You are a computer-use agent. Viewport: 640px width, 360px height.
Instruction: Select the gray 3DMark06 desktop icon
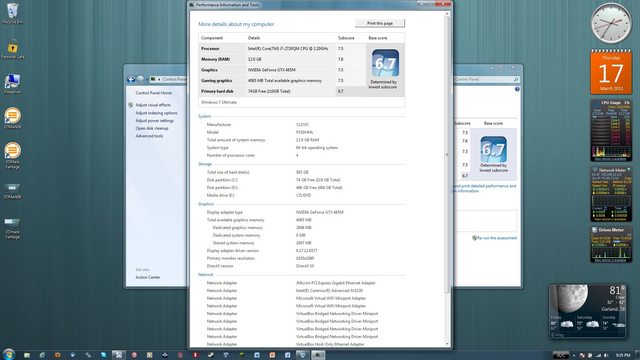tap(12, 190)
